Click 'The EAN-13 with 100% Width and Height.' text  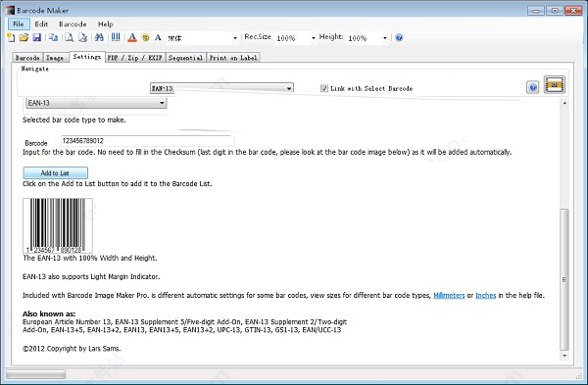[x=90, y=258]
